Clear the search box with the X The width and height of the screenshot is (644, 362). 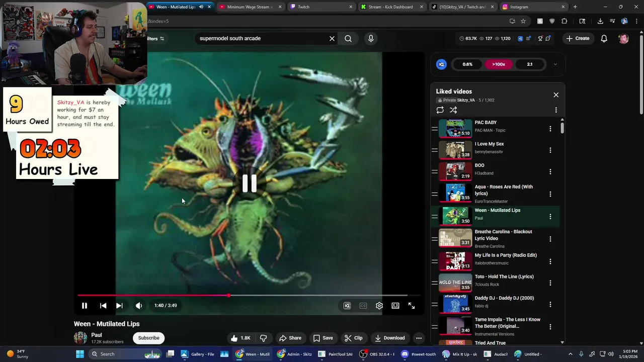click(332, 39)
